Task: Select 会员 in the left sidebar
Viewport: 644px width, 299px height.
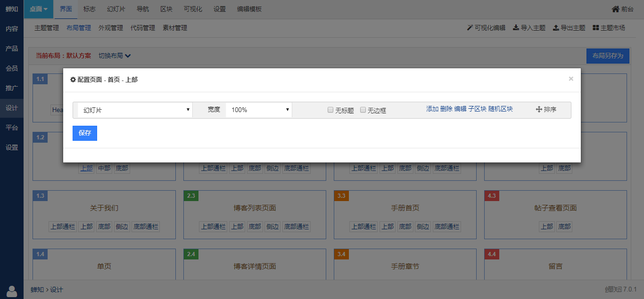Action: [12, 68]
